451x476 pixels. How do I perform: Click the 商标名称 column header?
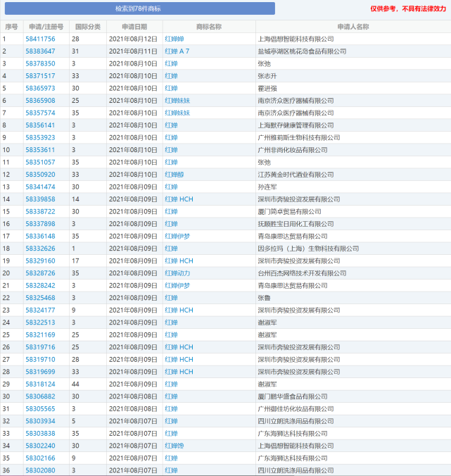tap(209, 27)
